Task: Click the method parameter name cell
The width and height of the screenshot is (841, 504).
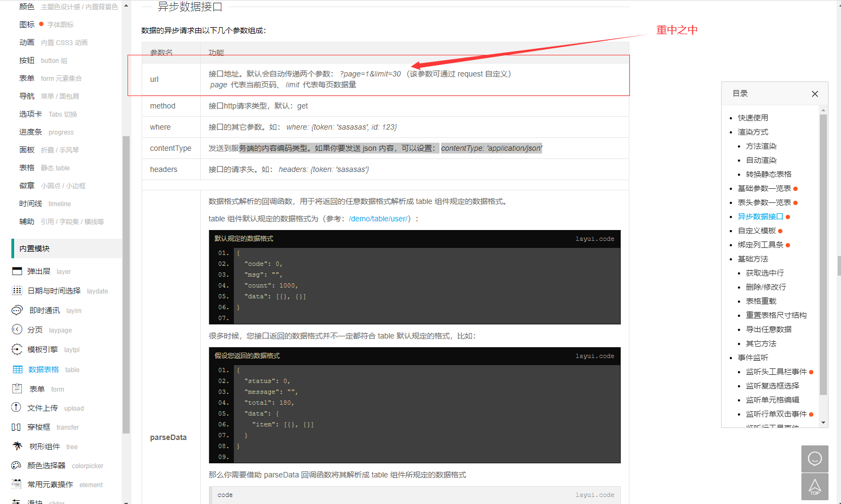Action: click(x=171, y=106)
